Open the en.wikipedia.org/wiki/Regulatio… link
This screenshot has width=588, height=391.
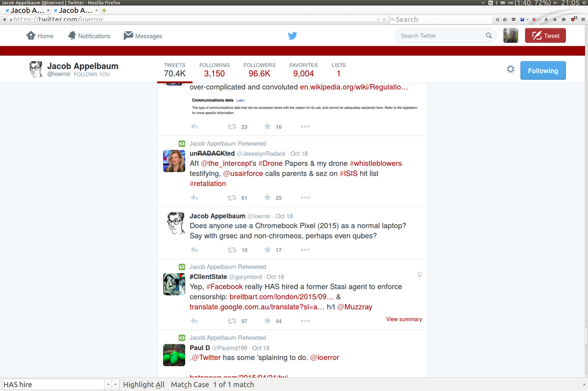click(354, 87)
